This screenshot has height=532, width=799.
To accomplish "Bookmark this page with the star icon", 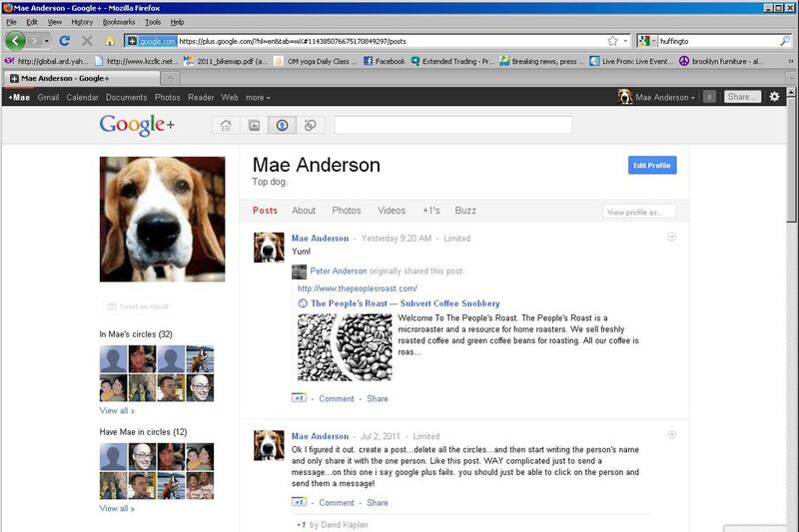I will coord(612,41).
